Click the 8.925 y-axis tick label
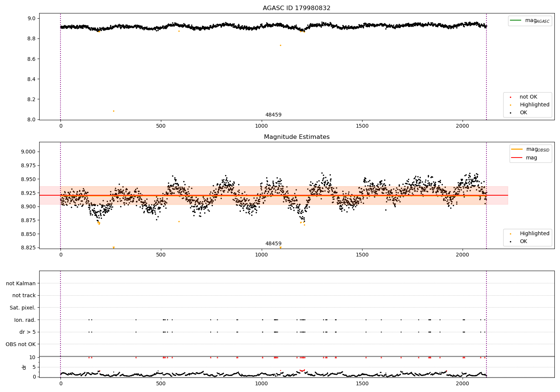The width and height of the screenshot is (560, 392). click(x=28, y=193)
